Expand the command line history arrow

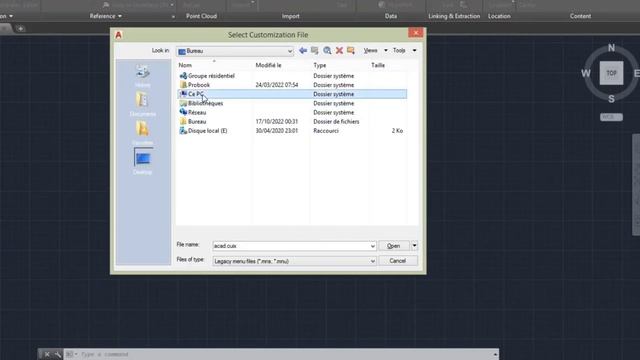coord(495,354)
